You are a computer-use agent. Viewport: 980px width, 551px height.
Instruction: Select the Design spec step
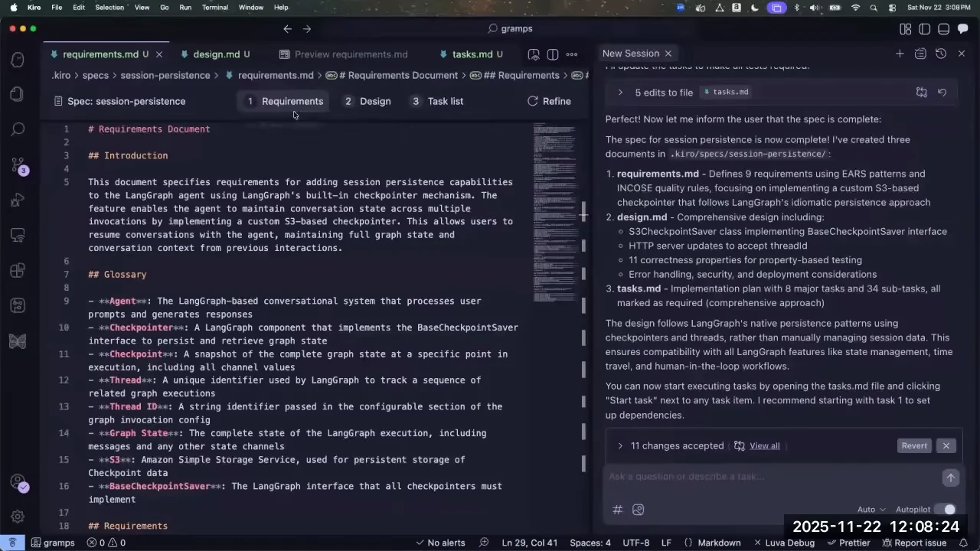pyautogui.click(x=367, y=101)
